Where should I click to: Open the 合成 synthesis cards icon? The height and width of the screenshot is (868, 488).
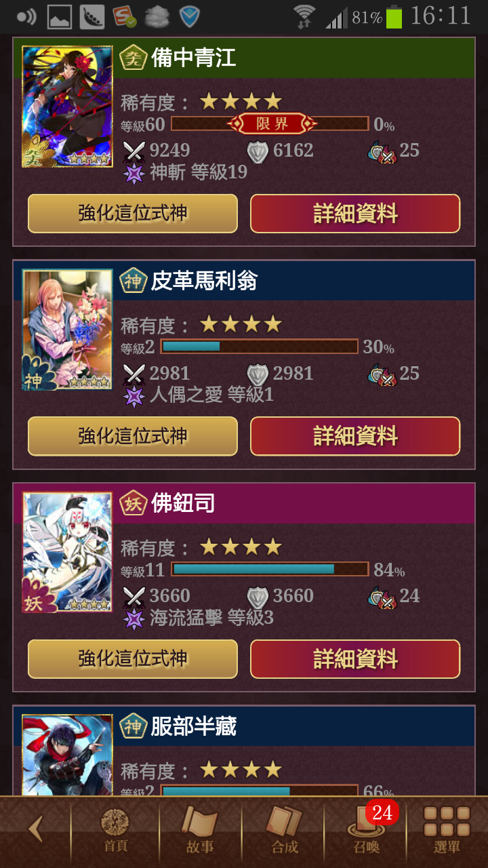coord(284,831)
